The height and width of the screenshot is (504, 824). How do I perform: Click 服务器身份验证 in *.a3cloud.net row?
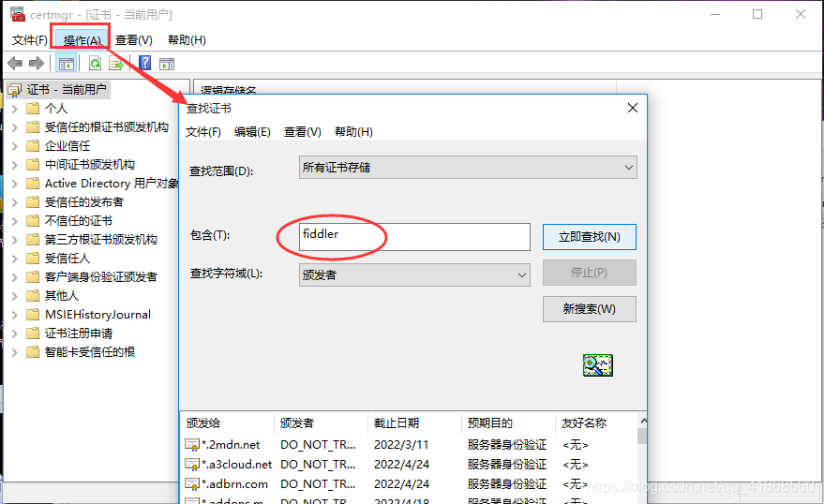pyautogui.click(x=506, y=465)
